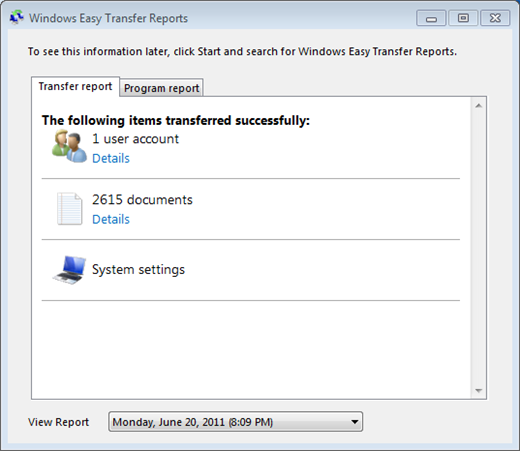
Task: Click the documents page icon
Action: 69,209
